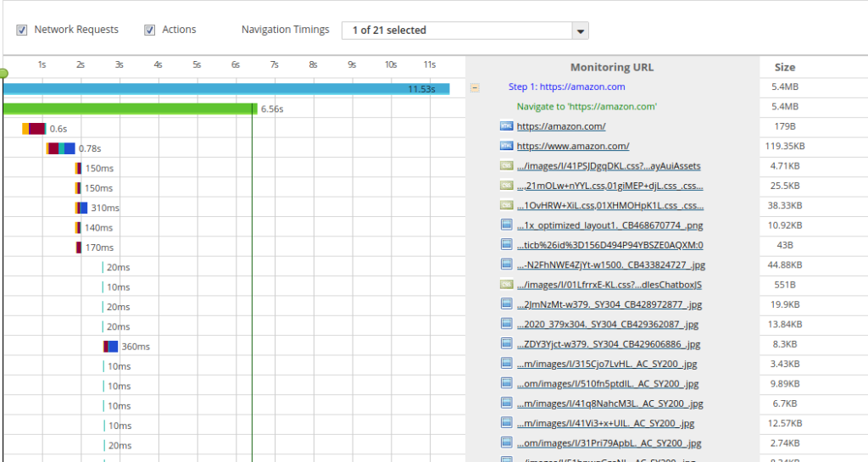
Task: Sort by the Monitoring URL column header
Action: (x=611, y=67)
